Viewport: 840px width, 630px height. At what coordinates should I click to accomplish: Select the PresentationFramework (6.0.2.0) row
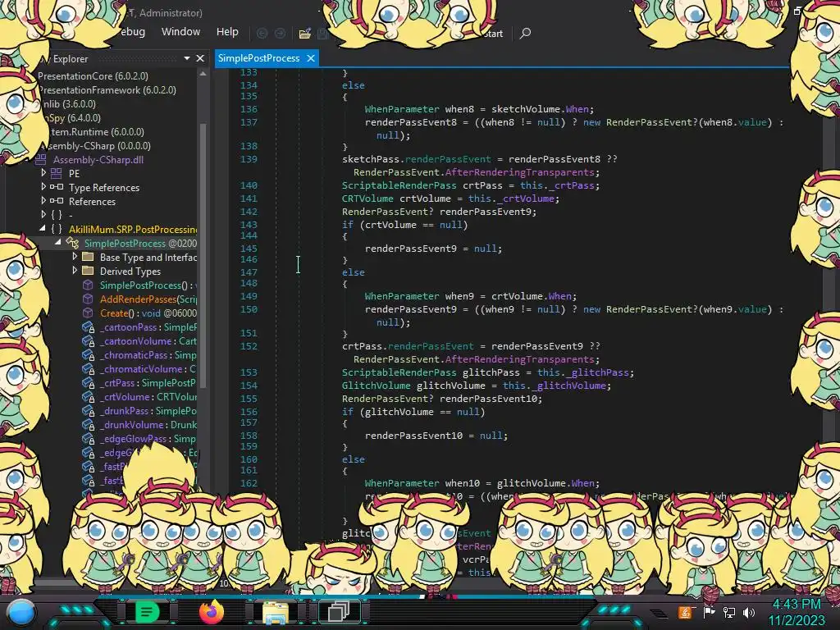coord(107,90)
